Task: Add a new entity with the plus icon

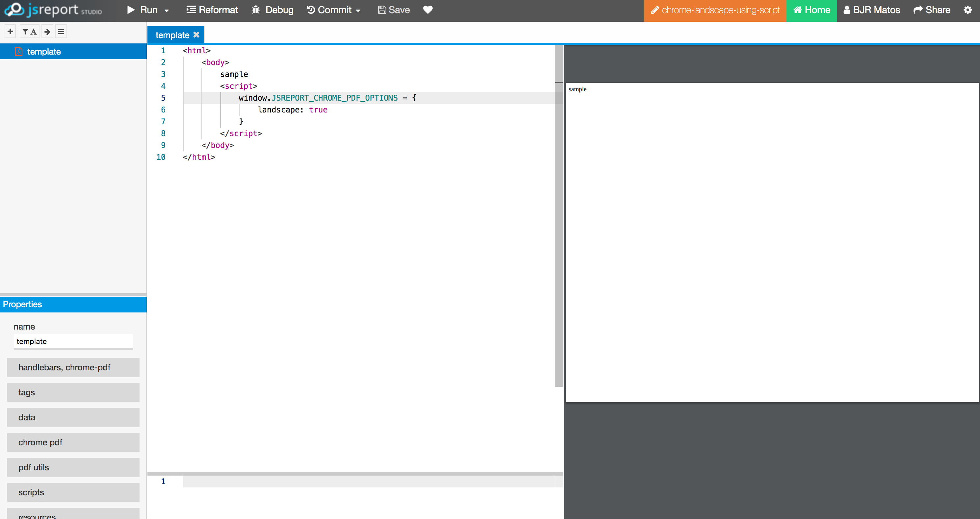Action: click(x=10, y=31)
